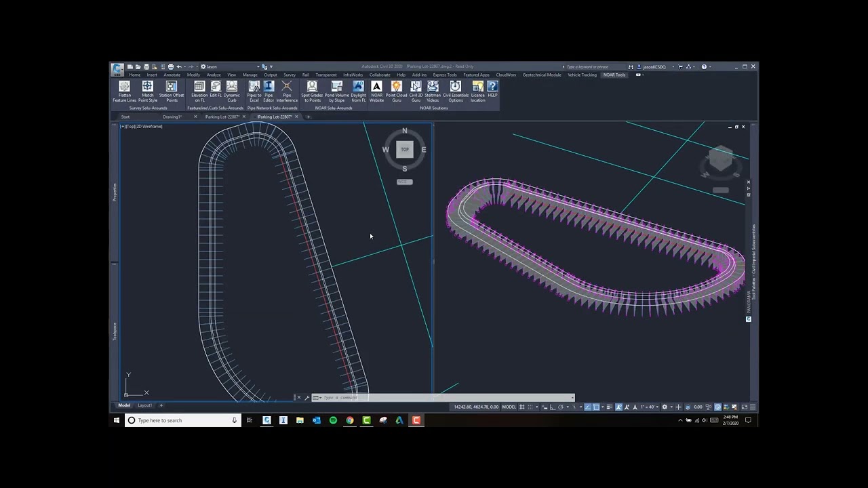Show License location
This screenshot has width=868, height=488.
[x=478, y=91]
